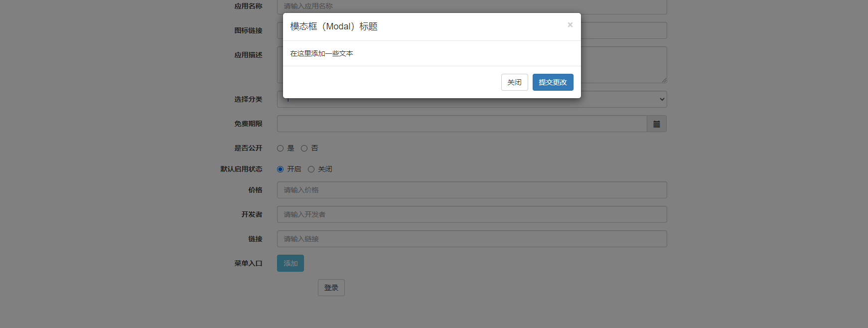
Task: Click the 菜单入口 label
Action: pyautogui.click(x=248, y=263)
